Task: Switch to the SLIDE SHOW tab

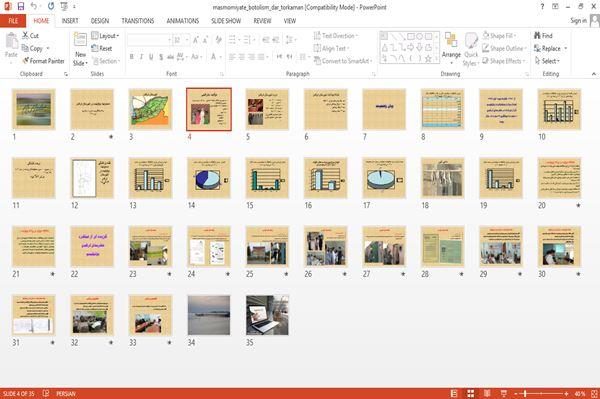Action: (x=226, y=21)
